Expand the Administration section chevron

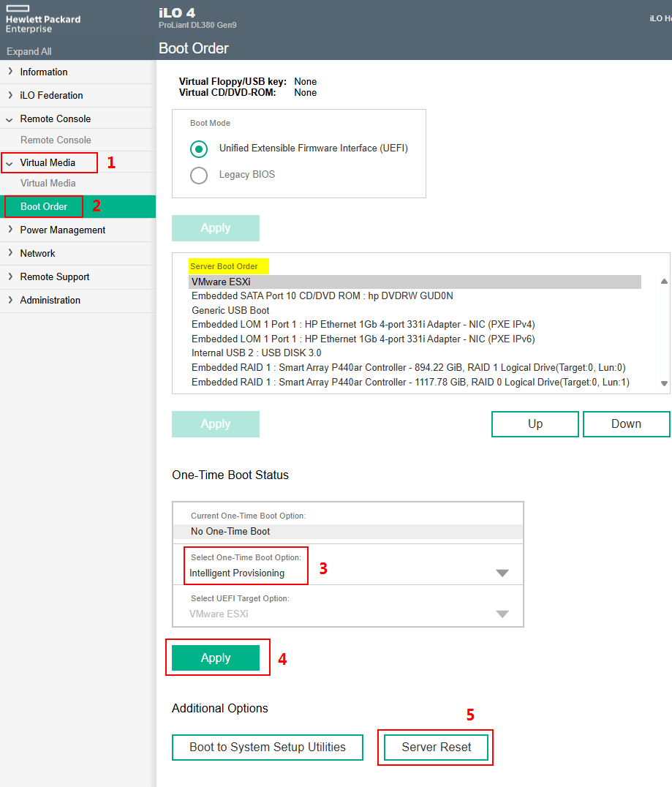(x=10, y=300)
